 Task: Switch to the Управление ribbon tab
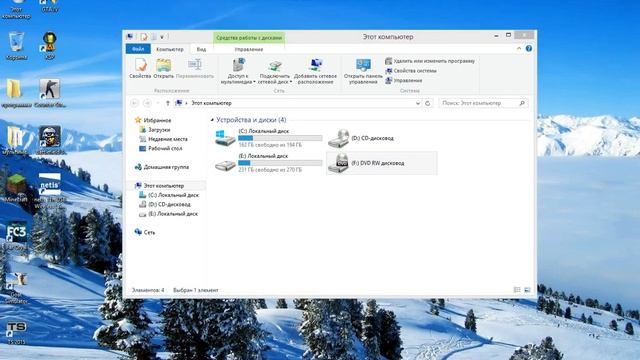click(249, 49)
